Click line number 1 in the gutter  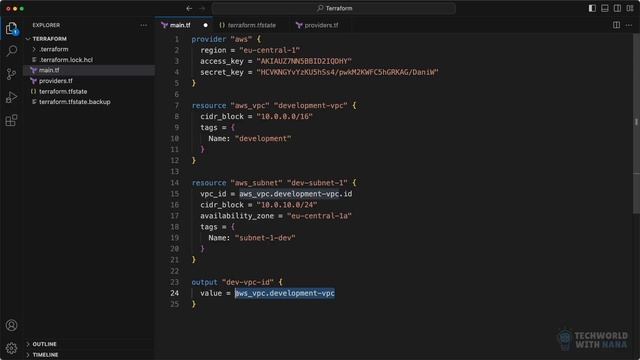pyautogui.click(x=176, y=39)
